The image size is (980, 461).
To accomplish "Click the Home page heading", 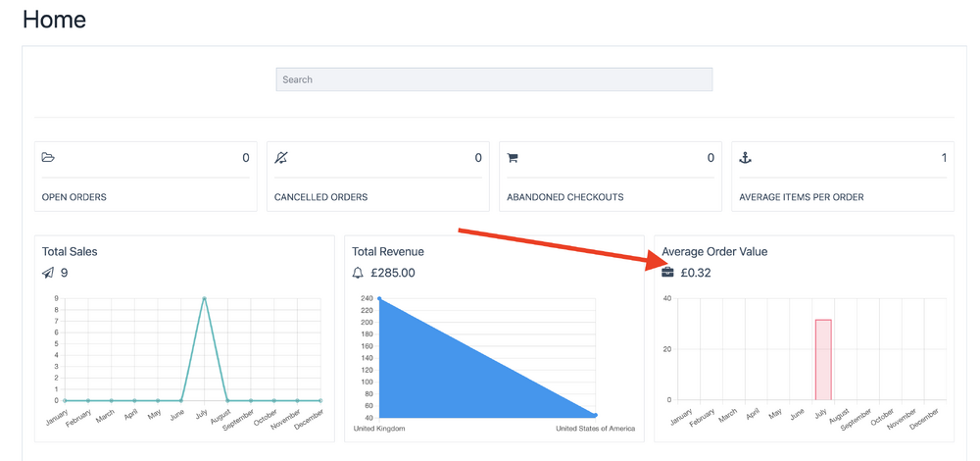I will [x=54, y=20].
